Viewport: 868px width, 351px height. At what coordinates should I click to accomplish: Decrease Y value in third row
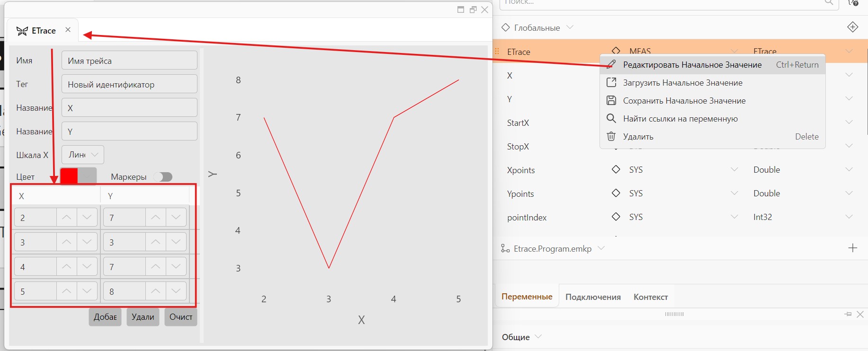click(176, 266)
